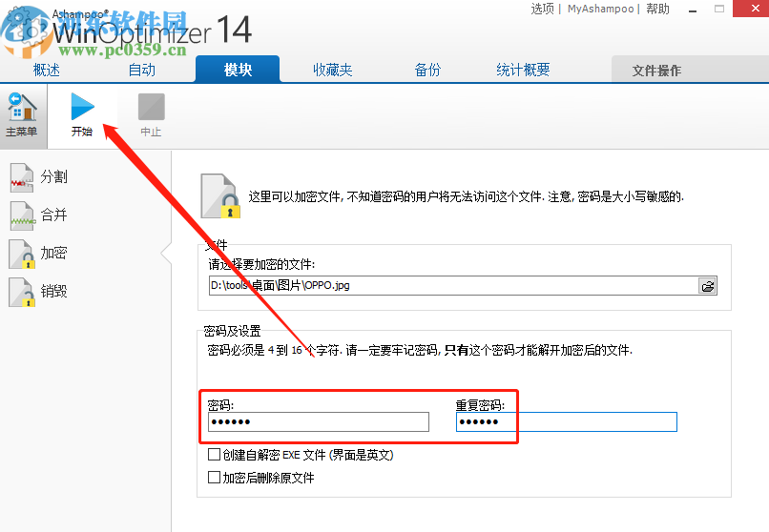Start encryption with the 开始 play button

tap(82, 115)
